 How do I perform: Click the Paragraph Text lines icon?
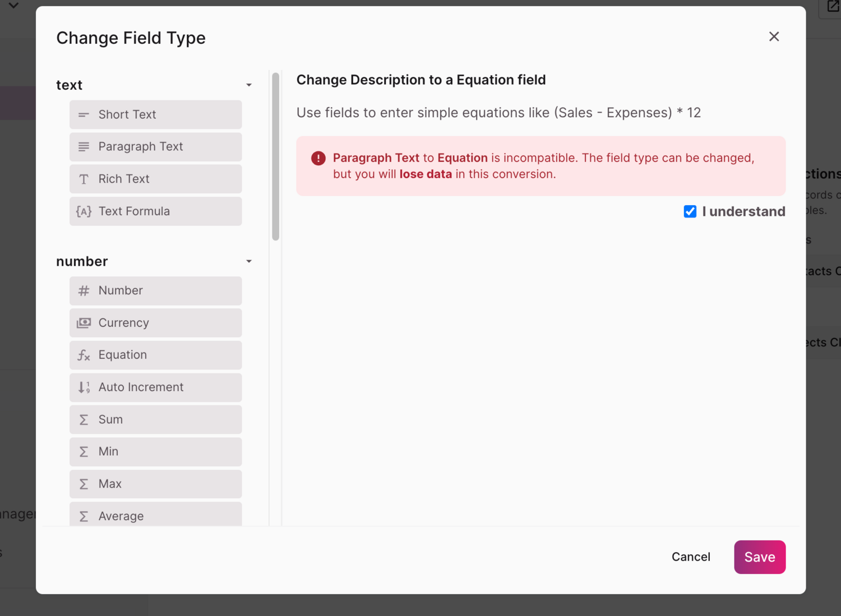point(84,147)
